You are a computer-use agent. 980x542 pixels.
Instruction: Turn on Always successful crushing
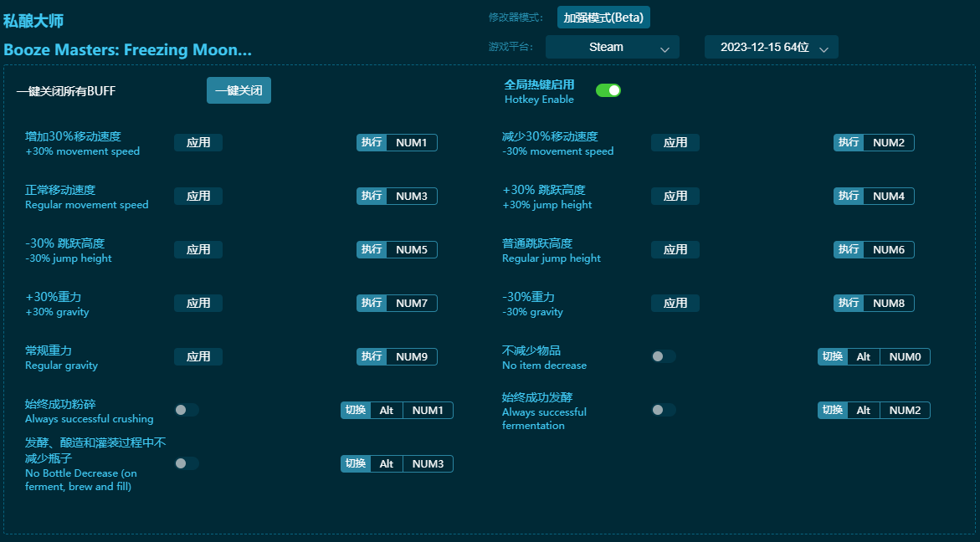(x=186, y=410)
